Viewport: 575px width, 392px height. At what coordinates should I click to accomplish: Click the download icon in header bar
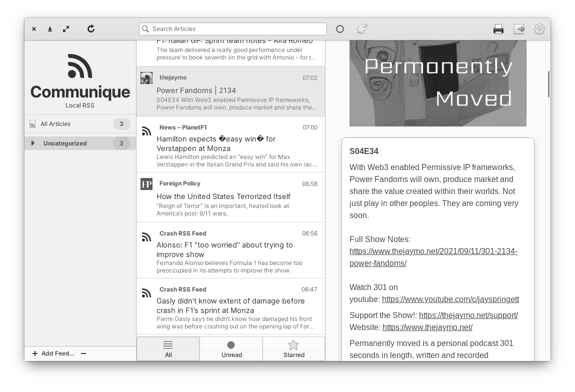point(50,29)
